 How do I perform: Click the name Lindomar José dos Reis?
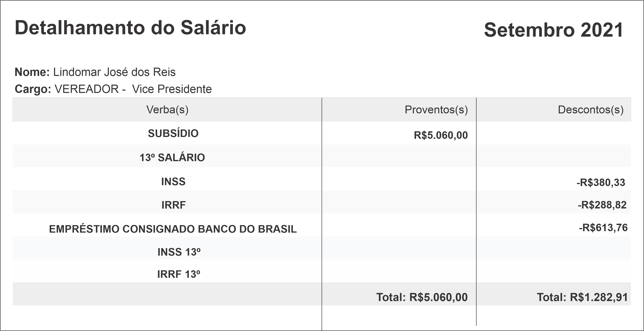[x=114, y=72]
